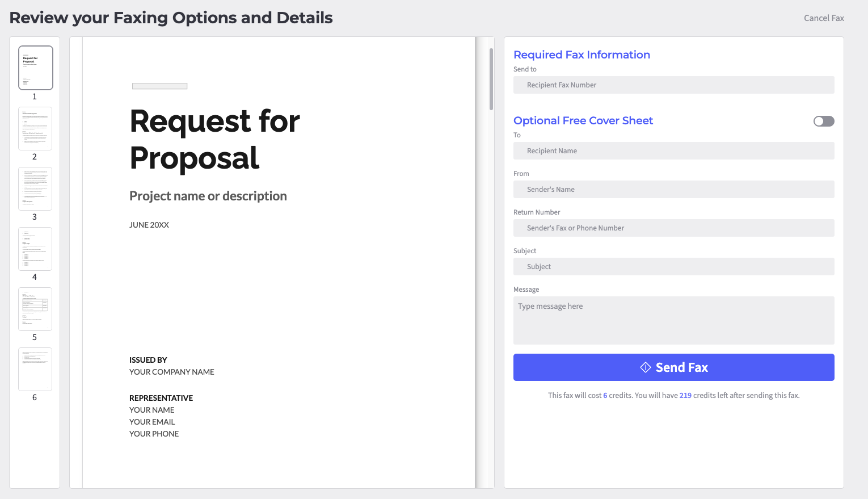Click the document preview scrollbar
Screen dimensions: 868x499
491,79
